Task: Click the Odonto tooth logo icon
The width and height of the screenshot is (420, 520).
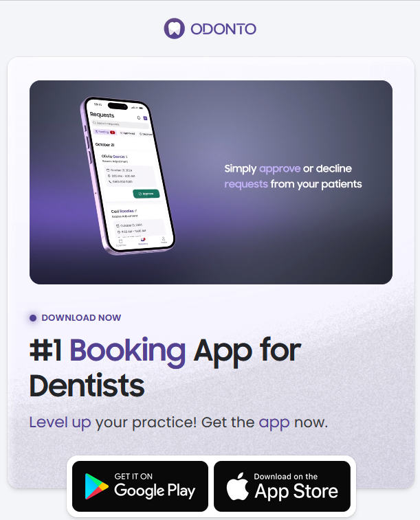Action: [174, 29]
